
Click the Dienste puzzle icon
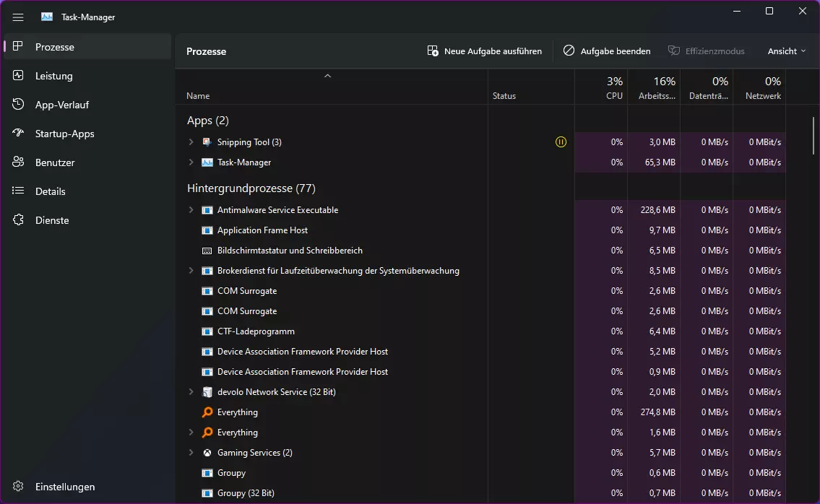click(18, 220)
